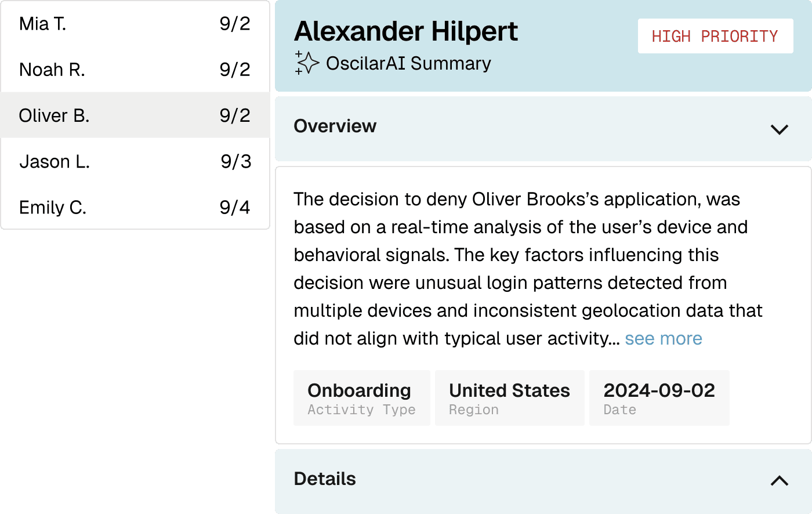This screenshot has height=514, width=812.
Task: Open Emily C. case entry
Action: (x=135, y=207)
